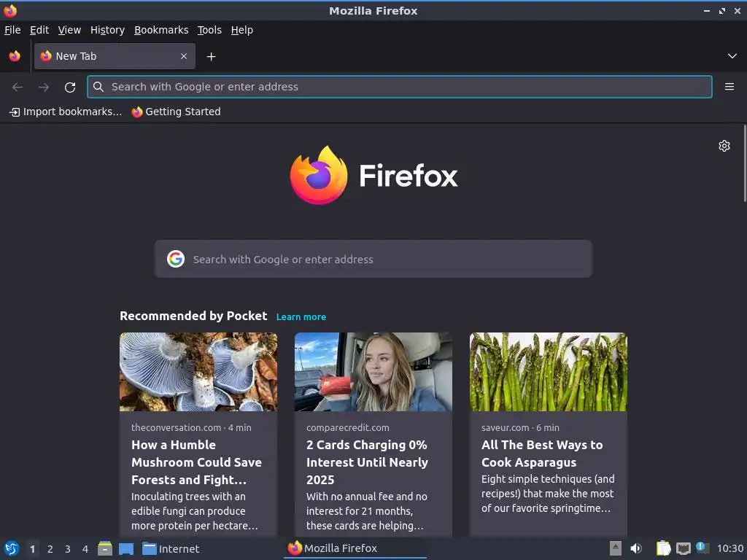Open the Getting Started bookmark
Image resolution: width=747 pixels, height=560 pixels.
point(177,112)
